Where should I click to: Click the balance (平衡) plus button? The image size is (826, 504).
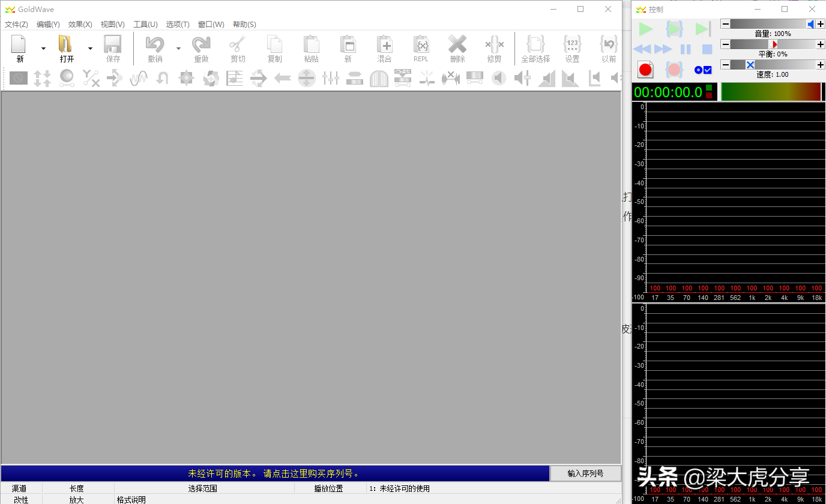click(821, 44)
